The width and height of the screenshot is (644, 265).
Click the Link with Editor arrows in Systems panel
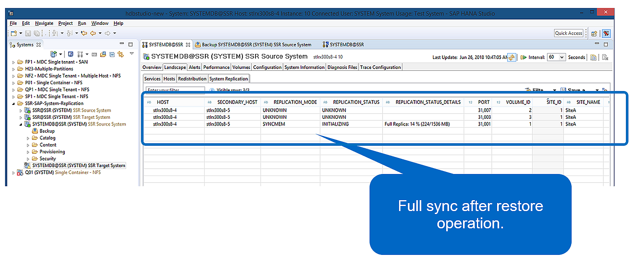coord(121,54)
